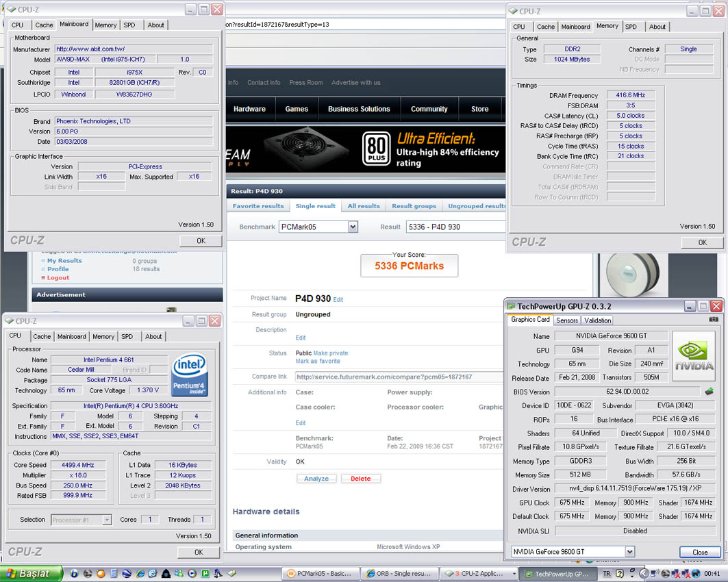This screenshot has height=582, width=728.
Task: Open the Profile link
Action: click(x=58, y=269)
